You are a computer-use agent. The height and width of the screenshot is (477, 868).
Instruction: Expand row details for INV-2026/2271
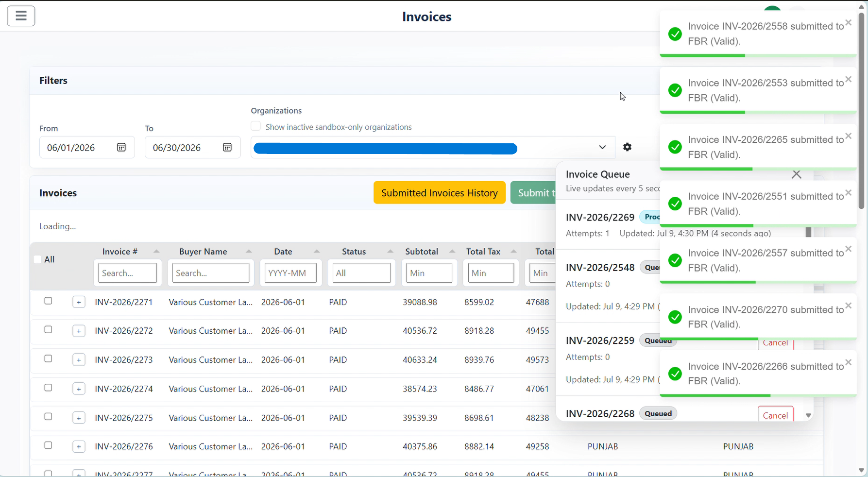pos(79,302)
